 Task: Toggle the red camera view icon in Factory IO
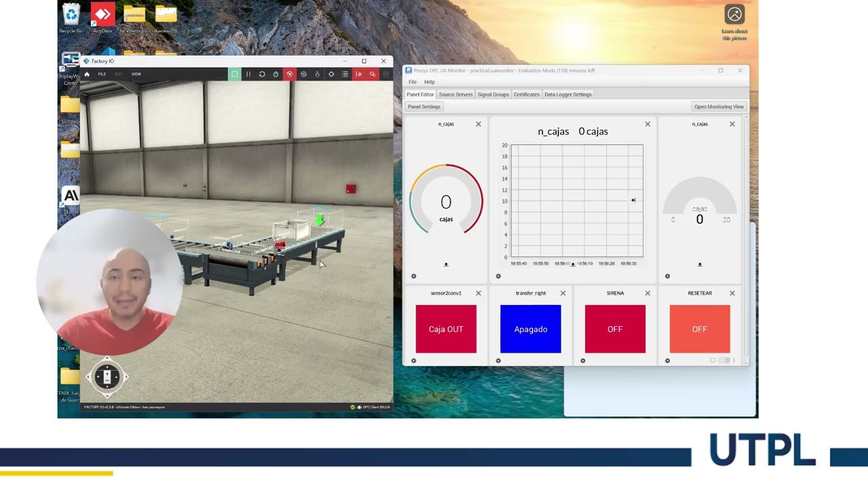coord(290,74)
